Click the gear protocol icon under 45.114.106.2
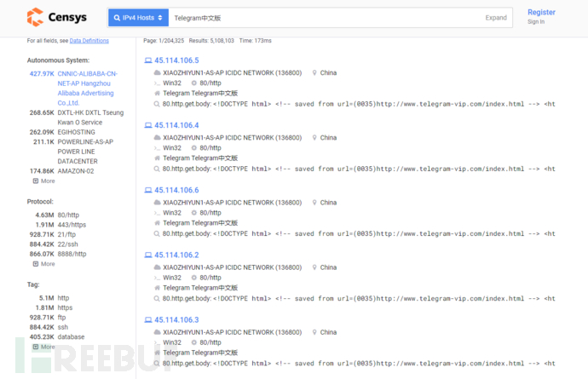This screenshot has width=588, height=379. point(194,278)
